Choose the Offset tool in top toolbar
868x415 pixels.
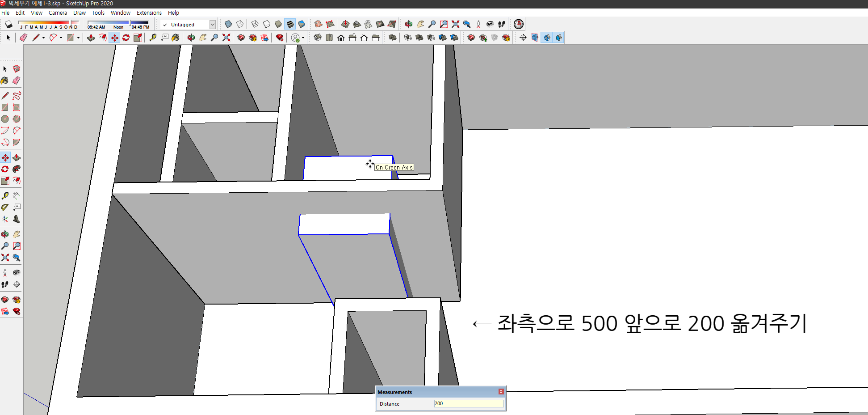[103, 38]
